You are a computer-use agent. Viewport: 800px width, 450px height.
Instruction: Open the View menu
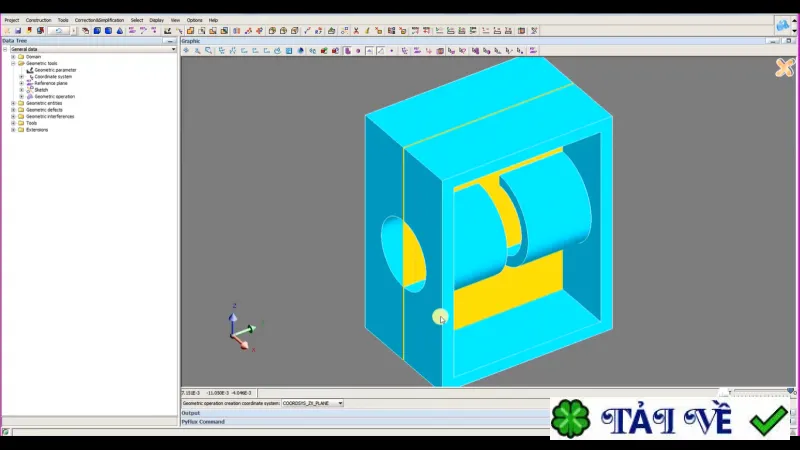pyautogui.click(x=175, y=20)
